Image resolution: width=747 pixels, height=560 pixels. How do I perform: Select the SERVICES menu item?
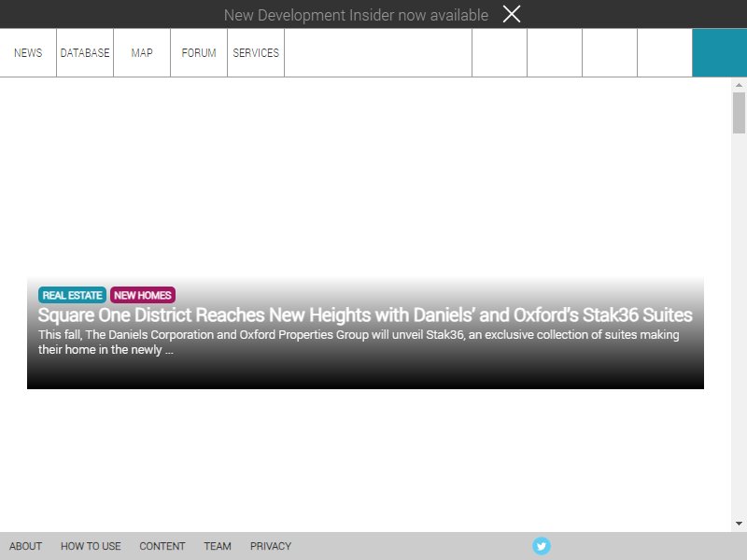256,53
